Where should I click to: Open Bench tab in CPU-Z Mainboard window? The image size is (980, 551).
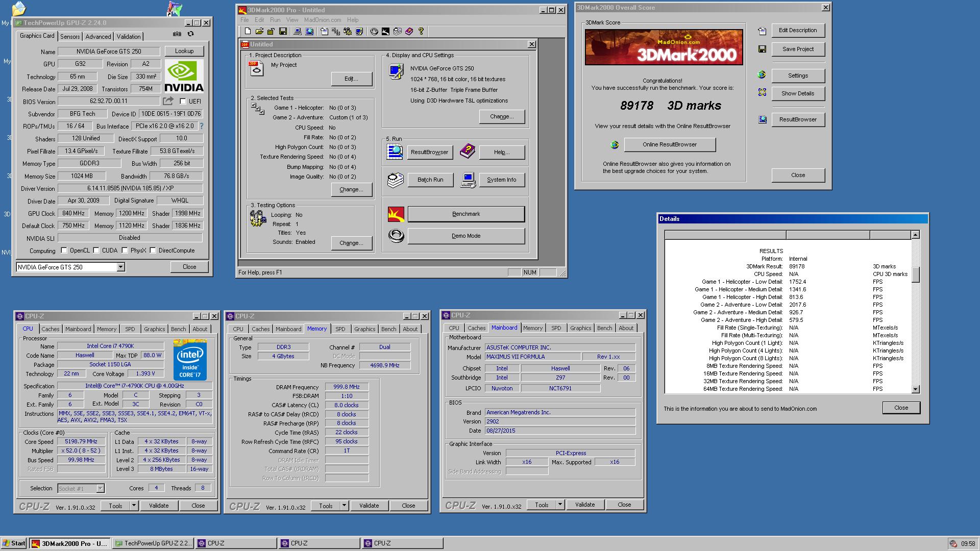605,328
